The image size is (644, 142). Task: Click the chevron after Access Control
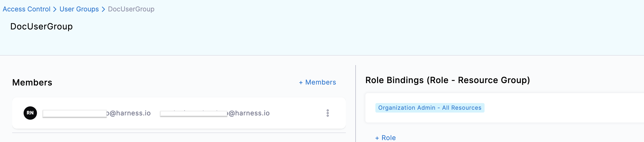pos(55,9)
